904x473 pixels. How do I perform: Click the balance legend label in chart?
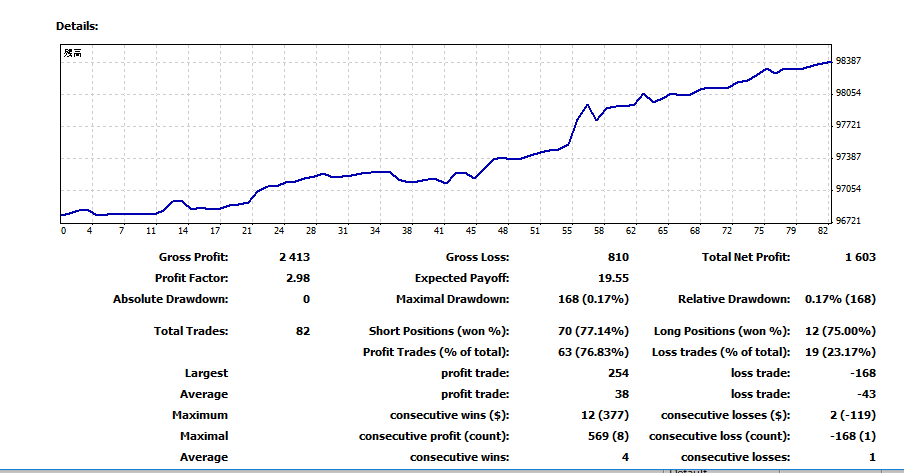point(72,53)
